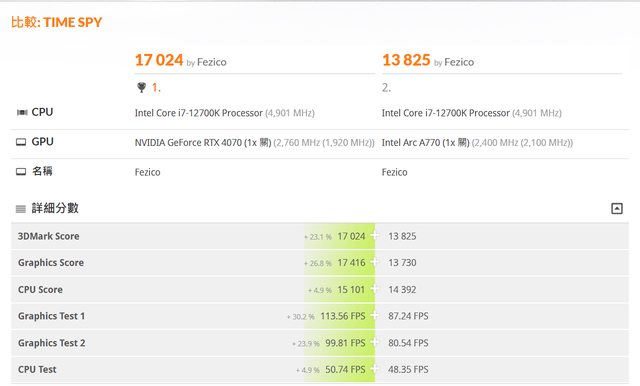Click the list icon beside 詳細分數
640x386 pixels.
(20, 209)
